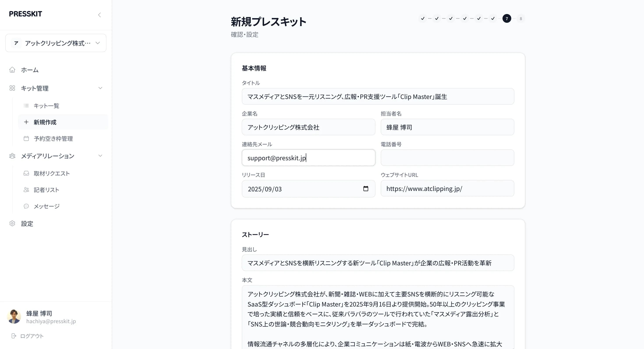Jump to step 3 in the progress stepper

pos(451,18)
